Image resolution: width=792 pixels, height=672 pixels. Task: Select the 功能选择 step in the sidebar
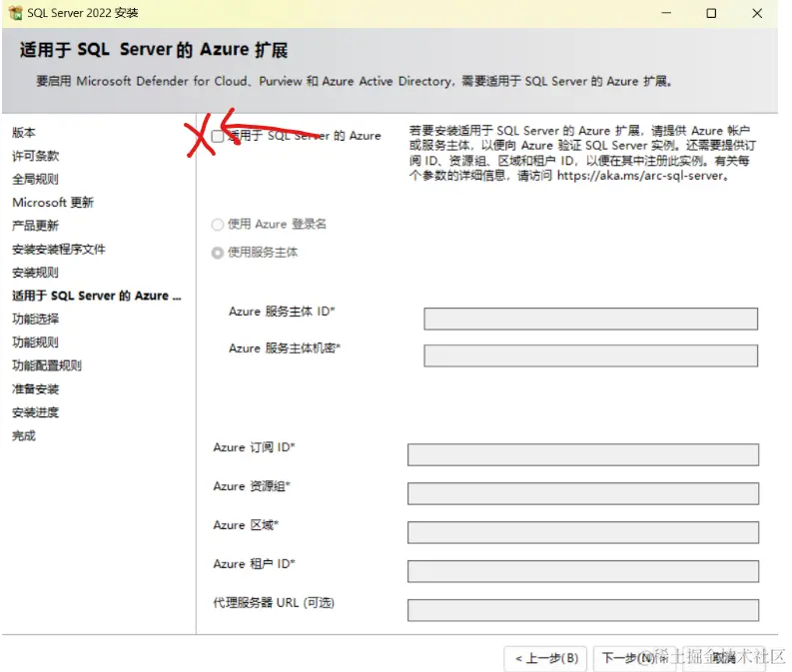(x=35, y=320)
